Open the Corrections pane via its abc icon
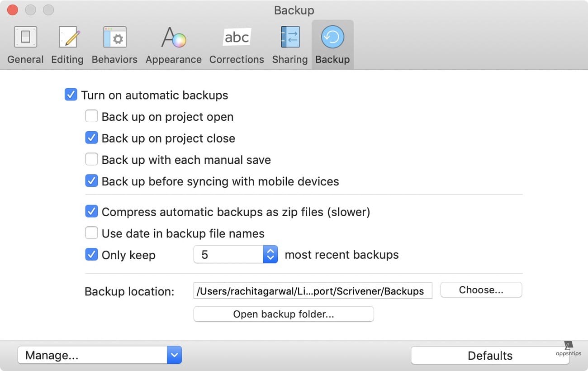Viewport: 588px width, 371px height. 237,37
